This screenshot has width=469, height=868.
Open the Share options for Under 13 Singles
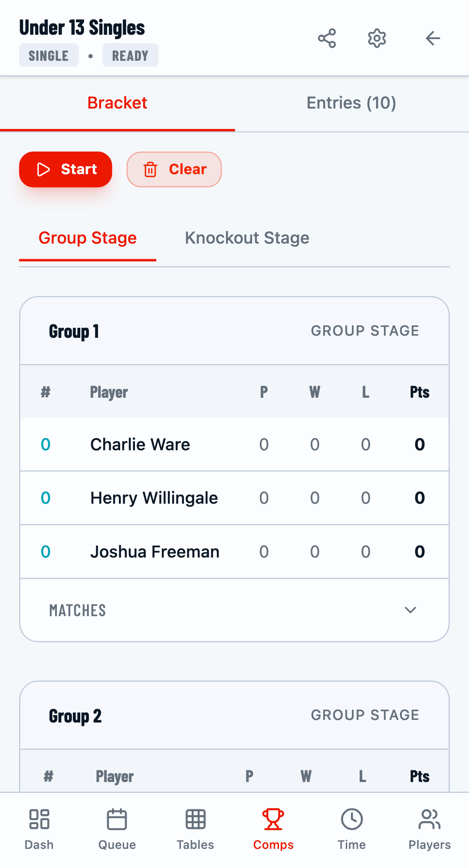tap(327, 38)
